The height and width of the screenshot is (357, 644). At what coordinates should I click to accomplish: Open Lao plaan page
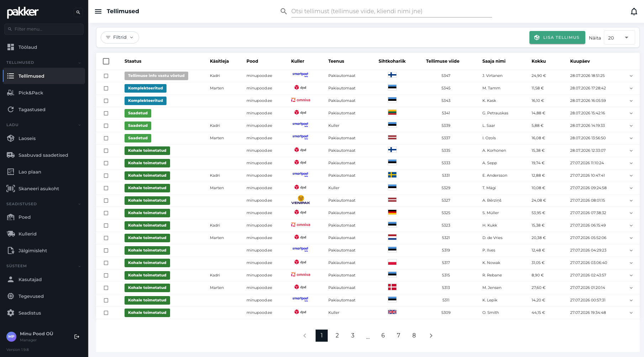(44, 172)
